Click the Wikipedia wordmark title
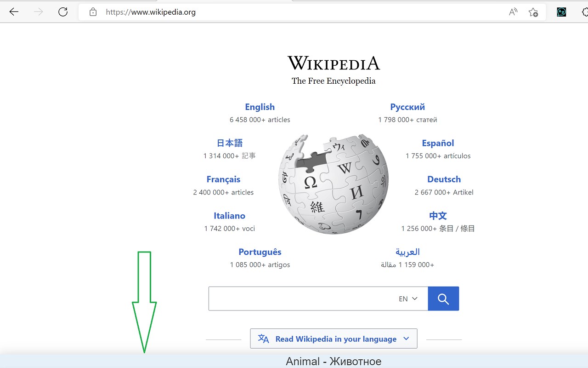Image resolution: width=588 pixels, height=368 pixels. click(x=334, y=63)
